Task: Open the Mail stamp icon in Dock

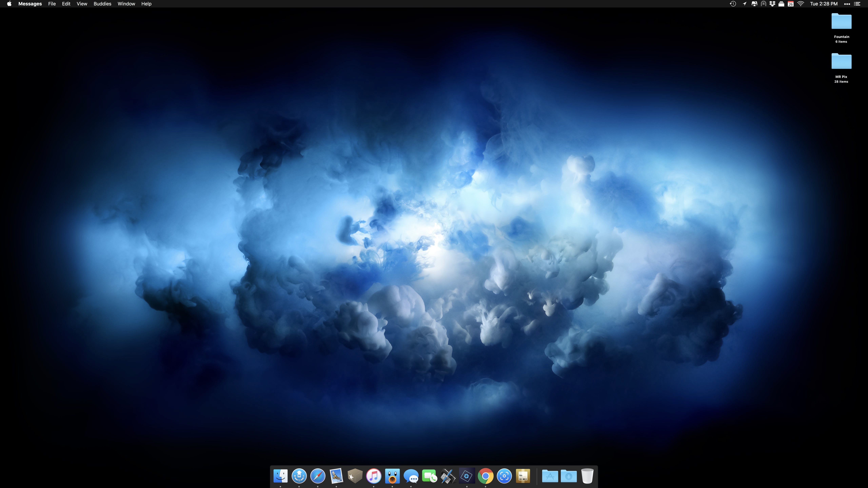Action: coord(336,476)
